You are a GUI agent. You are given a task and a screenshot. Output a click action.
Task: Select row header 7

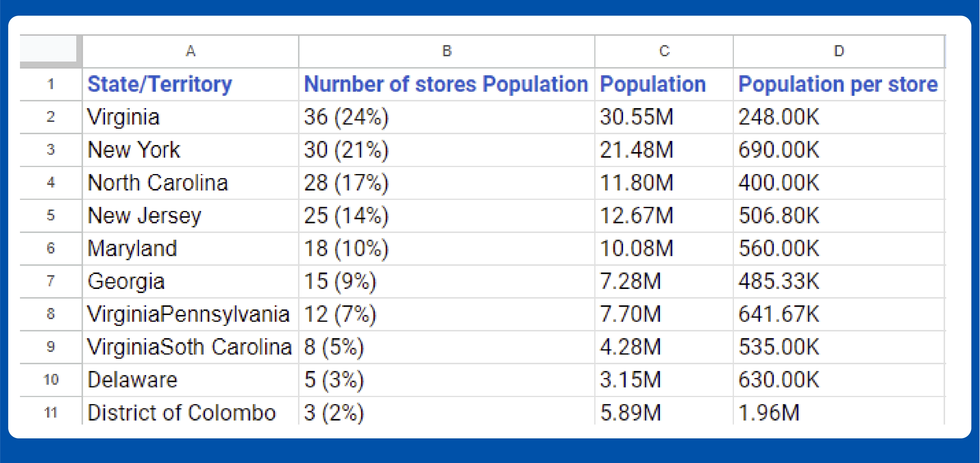pyautogui.click(x=50, y=281)
